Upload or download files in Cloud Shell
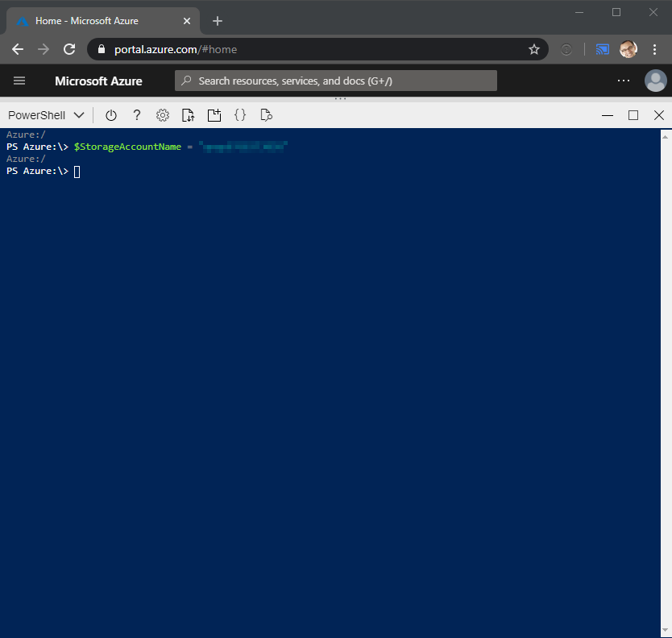 click(188, 114)
